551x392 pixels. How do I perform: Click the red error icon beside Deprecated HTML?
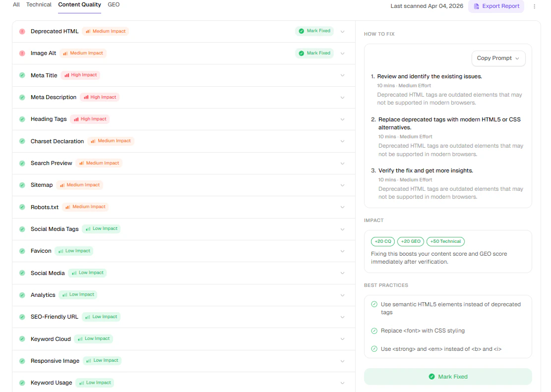coord(22,31)
